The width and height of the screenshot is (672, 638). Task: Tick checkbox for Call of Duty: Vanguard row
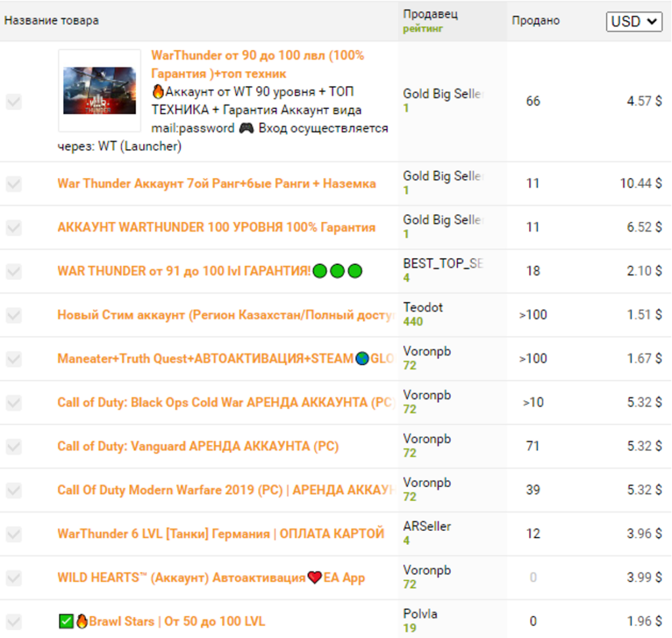pos(14,446)
